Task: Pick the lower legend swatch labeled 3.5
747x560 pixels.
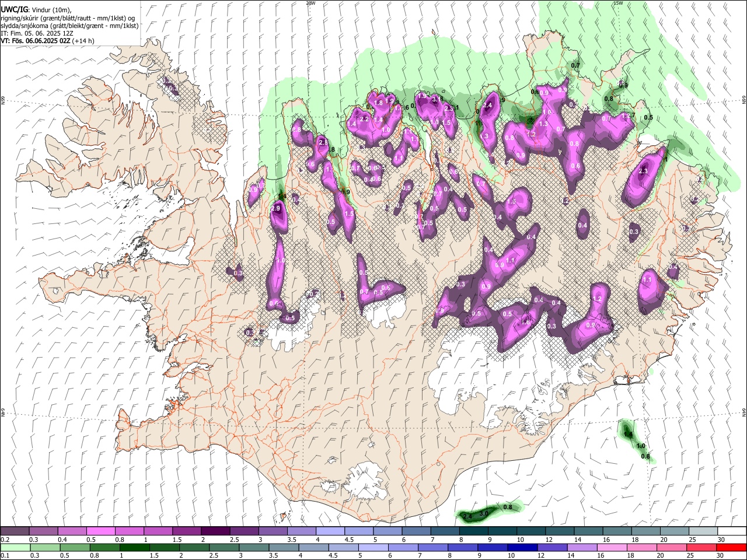Action: (284, 547)
